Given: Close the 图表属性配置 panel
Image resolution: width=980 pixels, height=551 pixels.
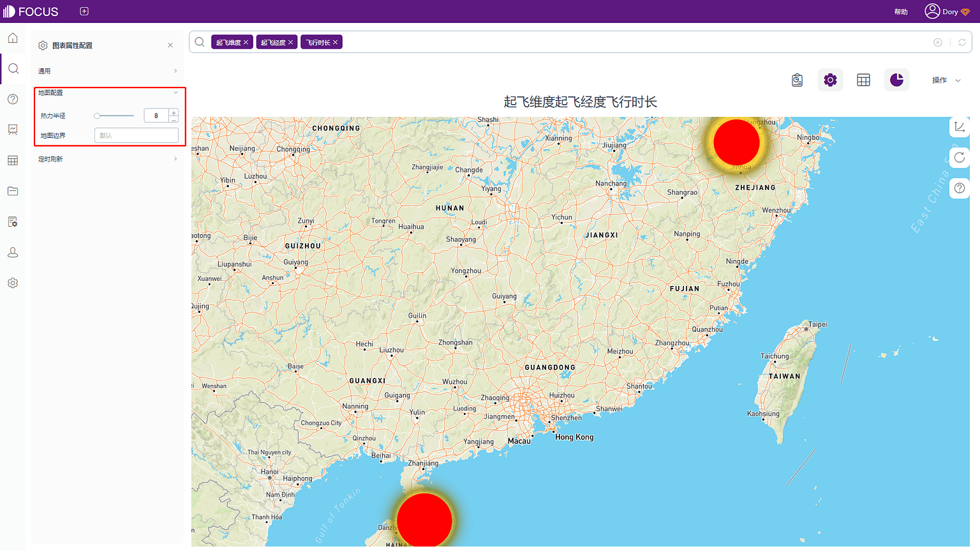Looking at the screenshot, I should tap(170, 45).
